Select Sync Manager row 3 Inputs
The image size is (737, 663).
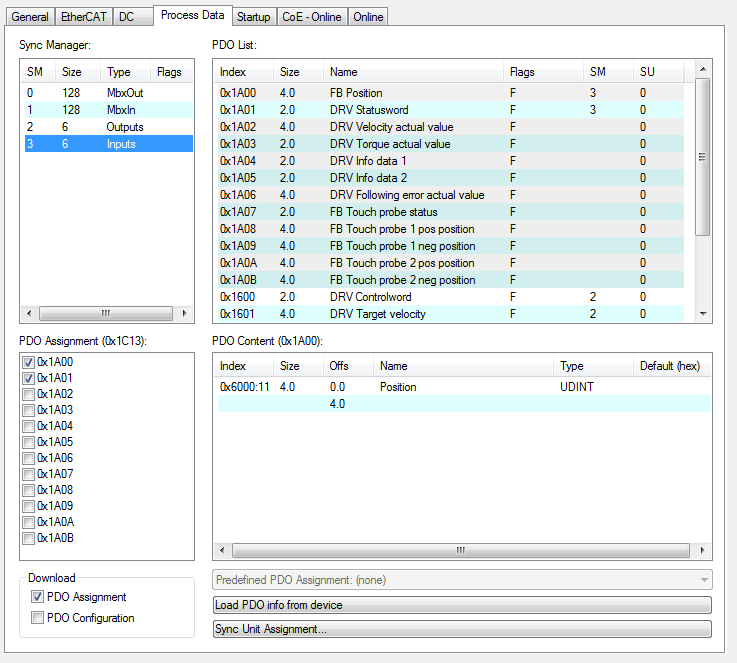[109, 144]
